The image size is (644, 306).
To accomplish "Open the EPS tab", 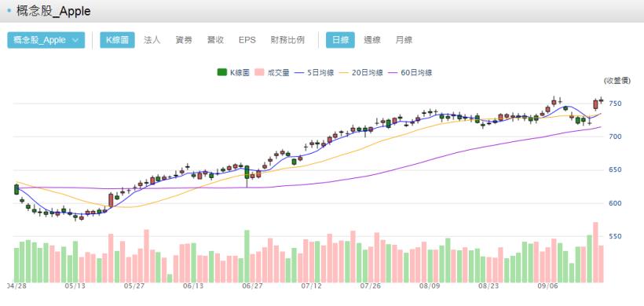I will [x=247, y=40].
